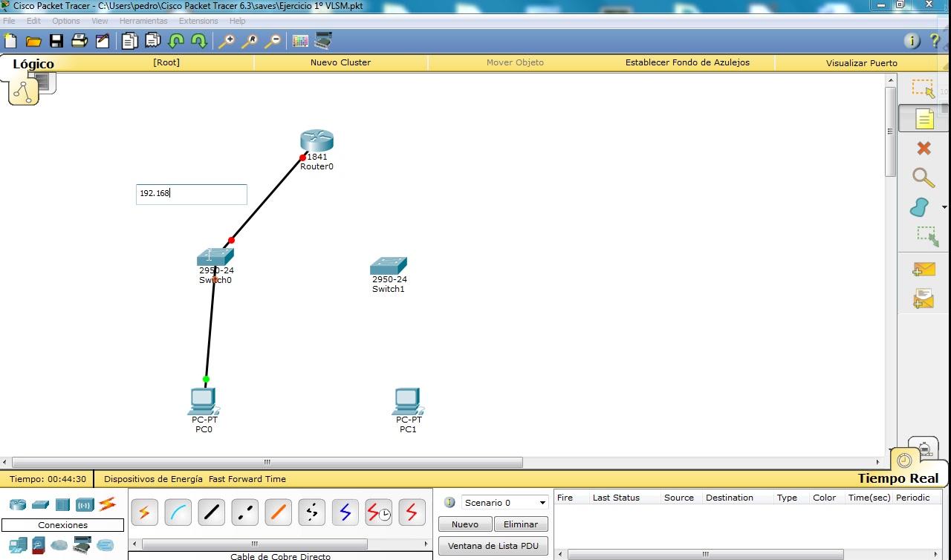The height and width of the screenshot is (560, 951).
Task: Select the Switch1 device on canvas
Action: pyautogui.click(x=389, y=266)
